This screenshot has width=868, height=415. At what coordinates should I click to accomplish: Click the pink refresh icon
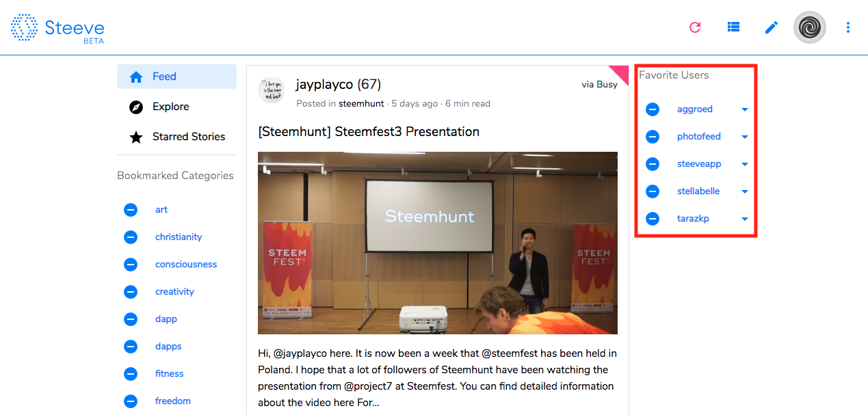[x=695, y=27]
